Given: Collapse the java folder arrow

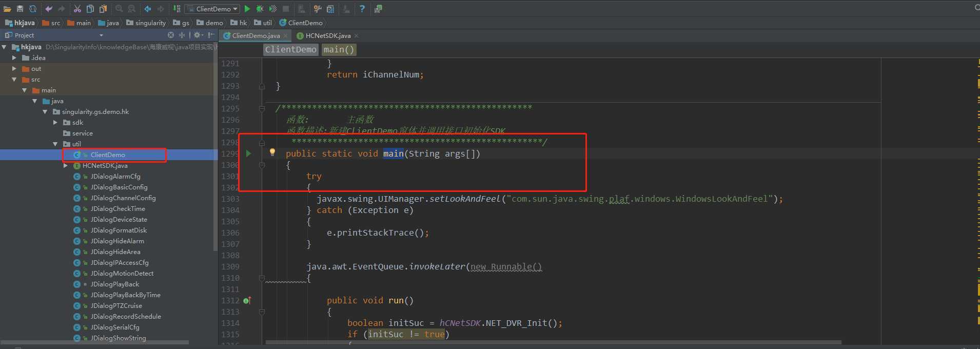Looking at the screenshot, I should (35, 101).
